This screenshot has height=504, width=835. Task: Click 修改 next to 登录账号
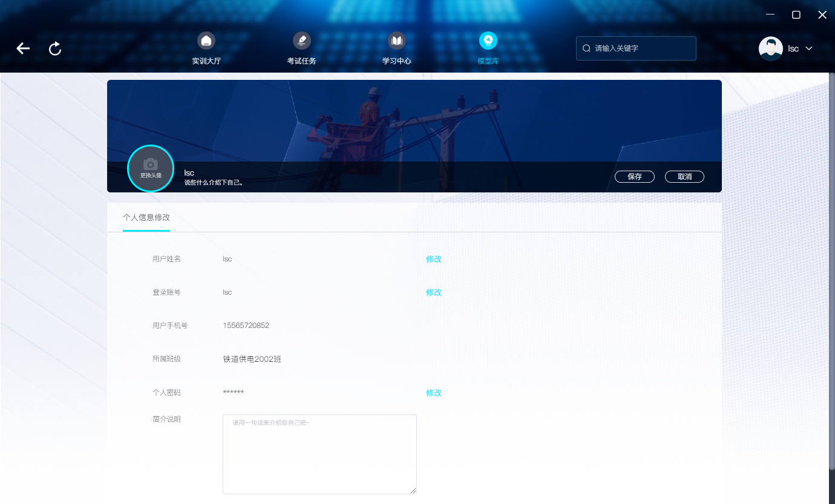point(434,292)
